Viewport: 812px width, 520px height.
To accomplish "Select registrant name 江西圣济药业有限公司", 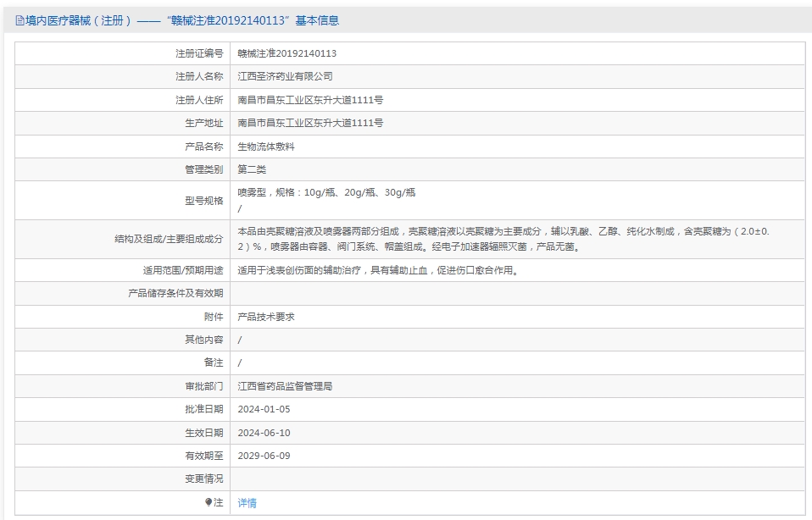I will point(285,76).
